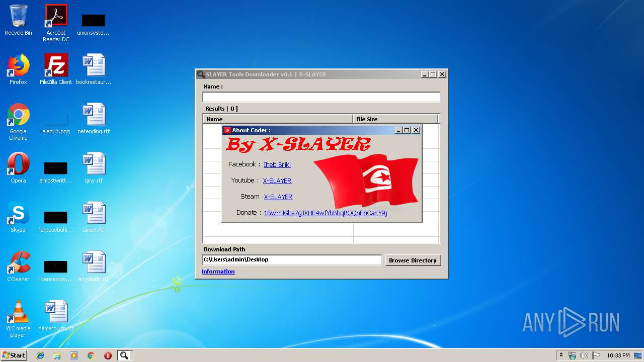Launch FileZilla Client shortcut
The height and width of the screenshot is (362, 644).
tap(56, 69)
